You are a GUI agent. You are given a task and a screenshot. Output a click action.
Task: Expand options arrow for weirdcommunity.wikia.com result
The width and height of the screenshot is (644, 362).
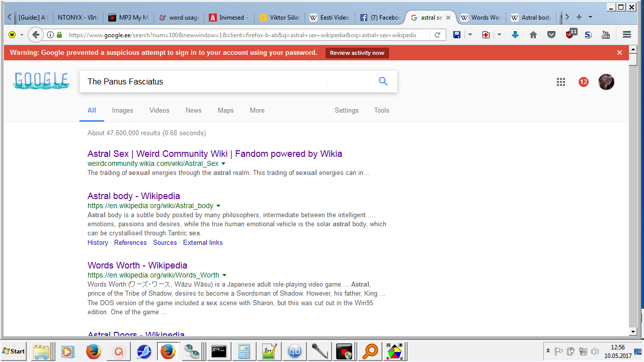click(223, 164)
